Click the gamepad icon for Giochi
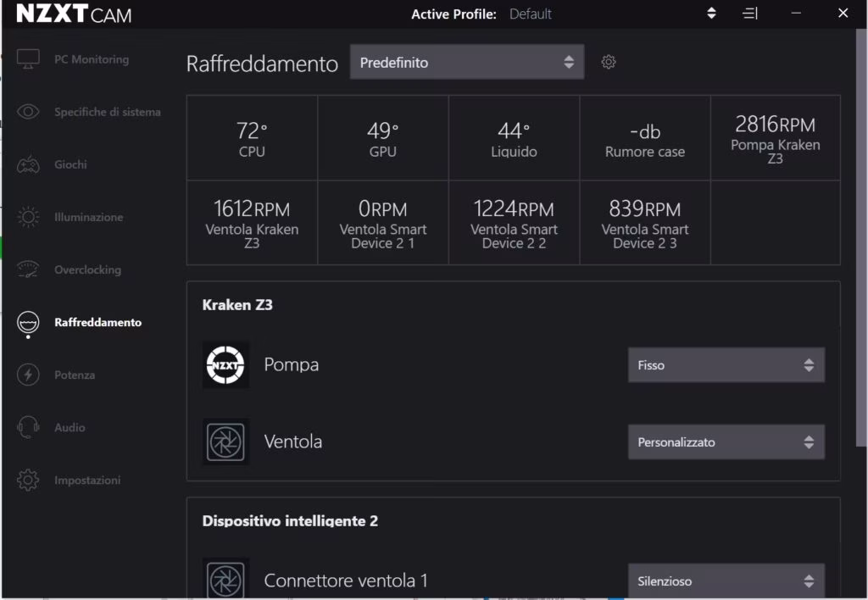The height and width of the screenshot is (600, 868). coord(28,164)
